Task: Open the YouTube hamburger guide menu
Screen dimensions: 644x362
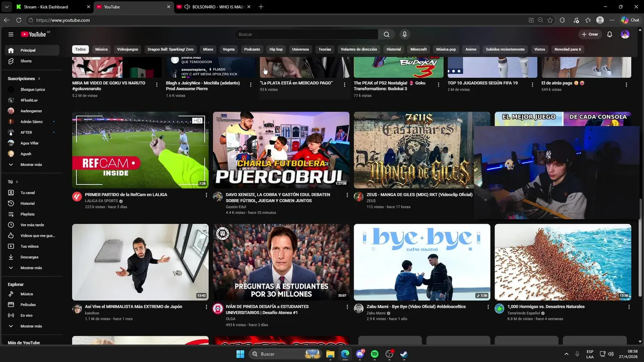Action: (11, 34)
